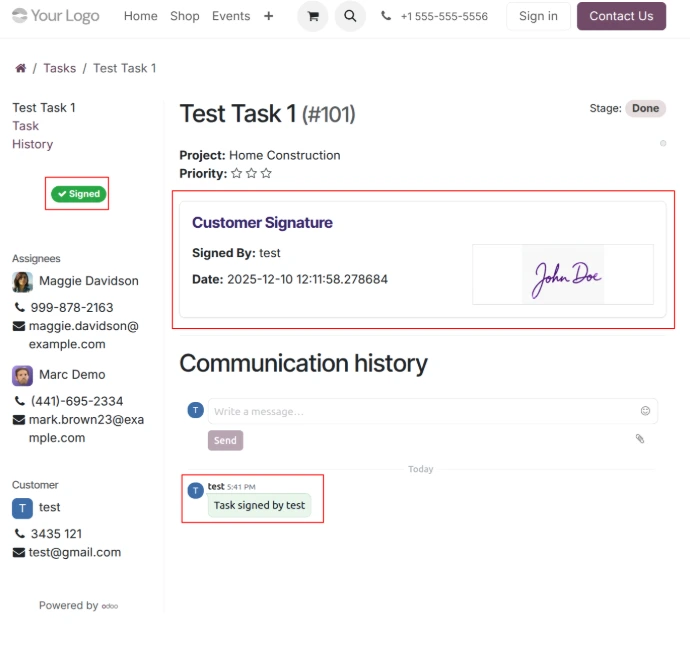Click the John Doe signature image
This screenshot has width=690, height=646.
click(563, 274)
